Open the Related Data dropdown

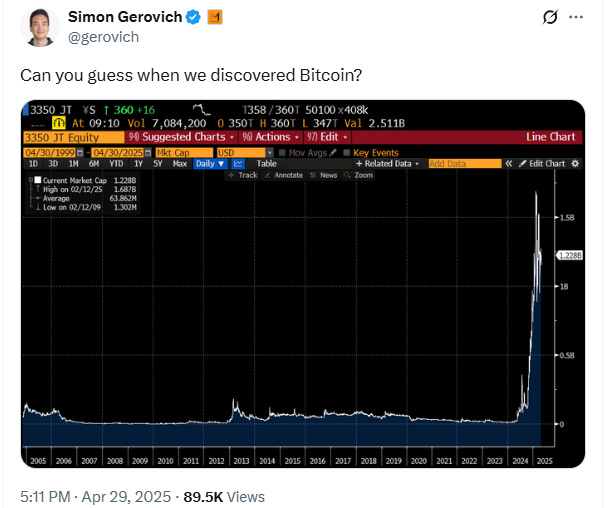[387, 164]
